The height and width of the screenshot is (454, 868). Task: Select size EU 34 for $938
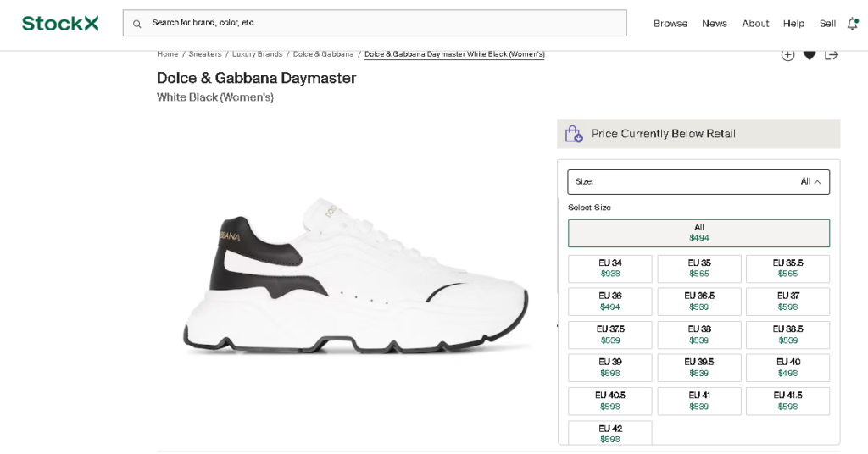click(x=609, y=269)
